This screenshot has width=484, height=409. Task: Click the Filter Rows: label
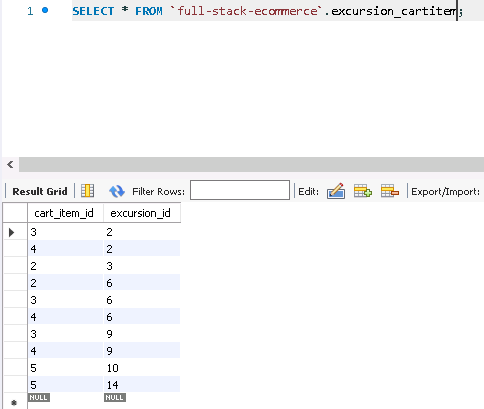(158, 192)
